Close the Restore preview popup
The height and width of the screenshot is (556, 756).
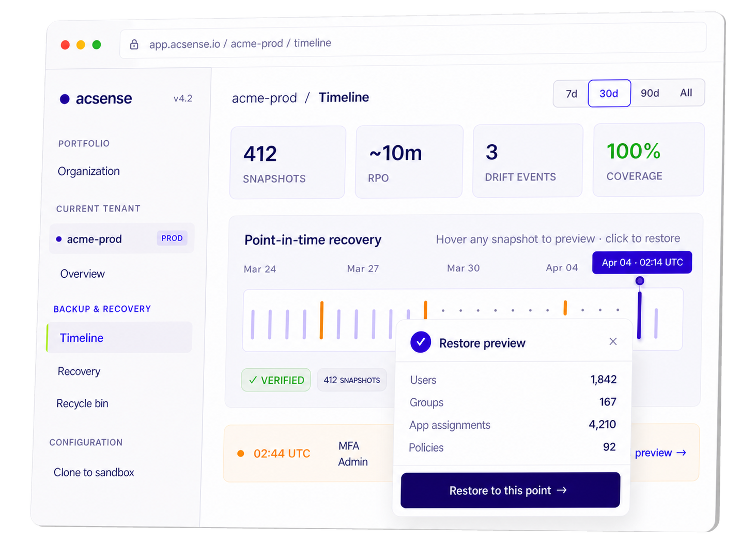pos(613,341)
